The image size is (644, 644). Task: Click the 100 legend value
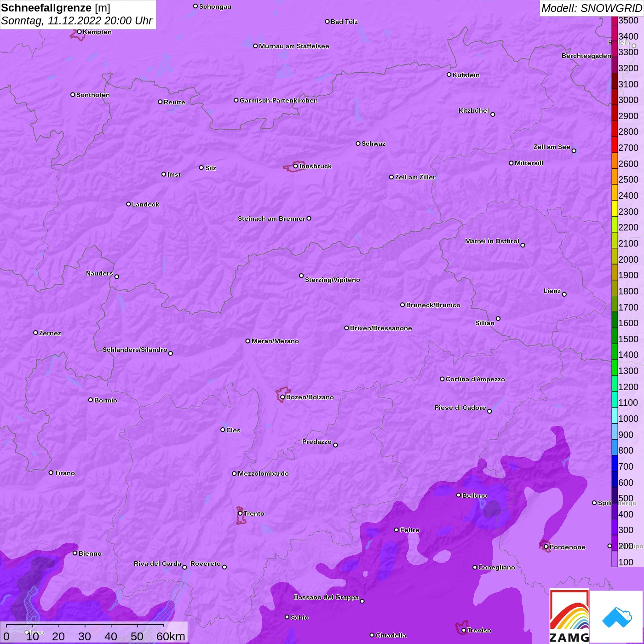coord(626,562)
